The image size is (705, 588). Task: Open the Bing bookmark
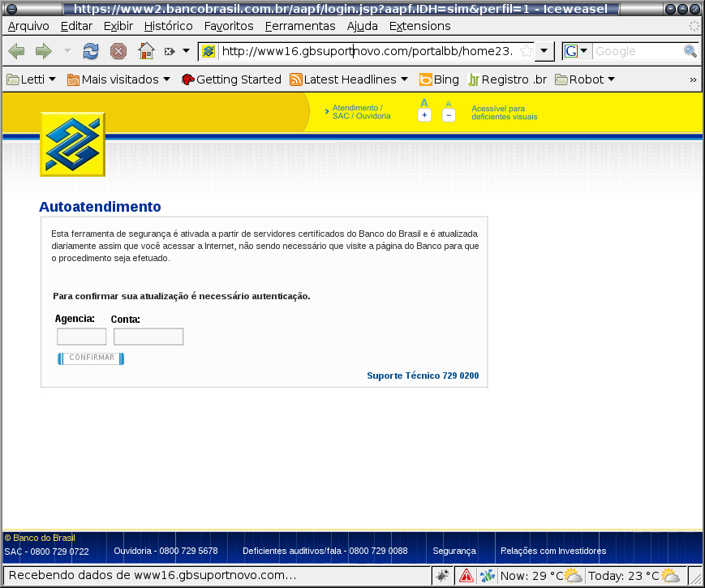[439, 79]
